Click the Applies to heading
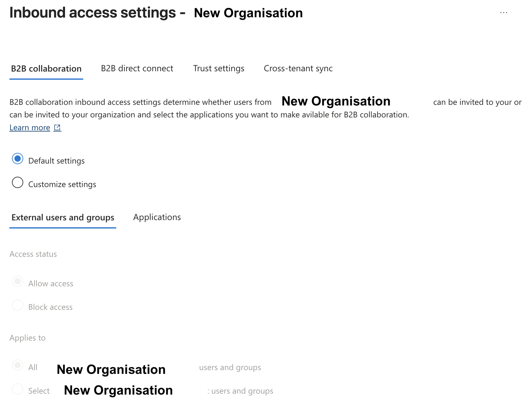522x420 pixels. pyautogui.click(x=27, y=338)
